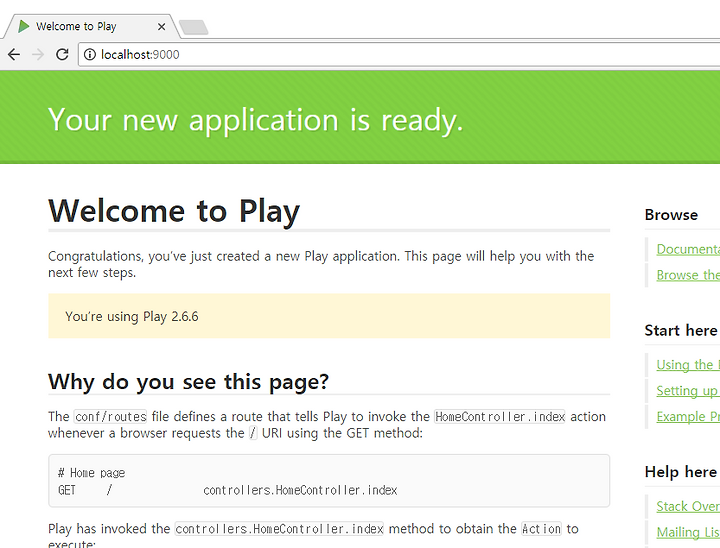Viewport: 720px width, 548px height.
Task: Open the Stack Overflow help link
Action: [x=688, y=507]
